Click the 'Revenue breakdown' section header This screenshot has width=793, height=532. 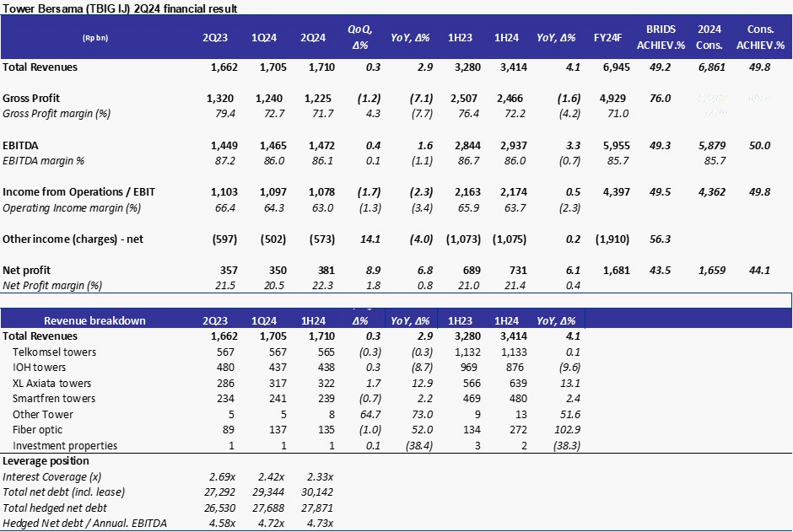coord(94,321)
